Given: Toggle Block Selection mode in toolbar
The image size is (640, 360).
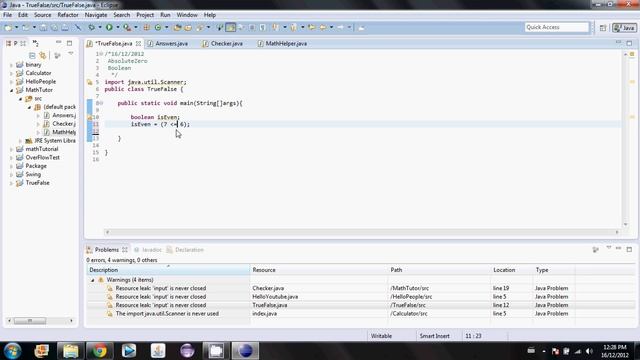Looking at the screenshot, I should click(x=252, y=27).
